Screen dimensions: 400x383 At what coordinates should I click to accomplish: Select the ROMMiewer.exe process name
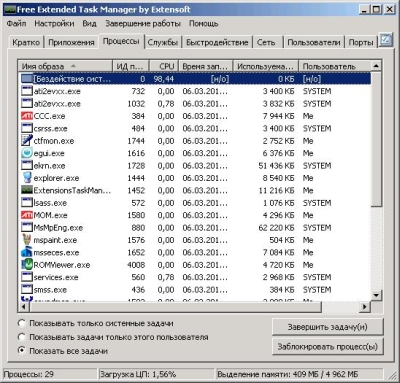point(62,265)
